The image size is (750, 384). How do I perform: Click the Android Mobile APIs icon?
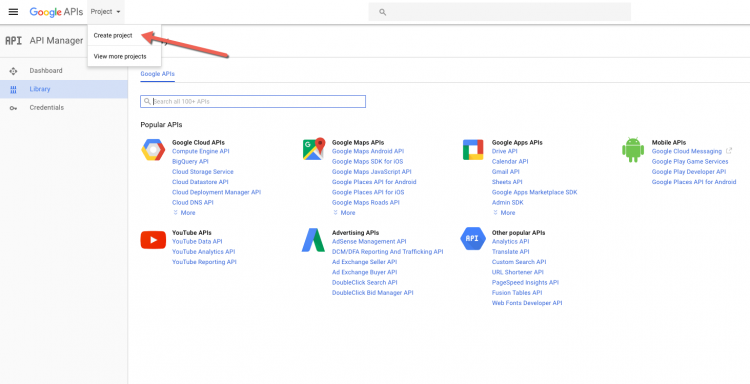[x=633, y=150]
